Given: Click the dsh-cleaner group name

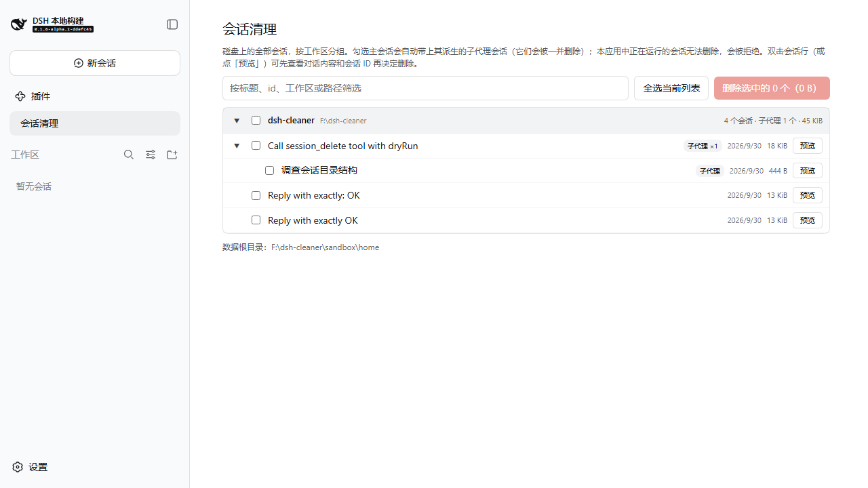Looking at the screenshot, I should (x=291, y=121).
